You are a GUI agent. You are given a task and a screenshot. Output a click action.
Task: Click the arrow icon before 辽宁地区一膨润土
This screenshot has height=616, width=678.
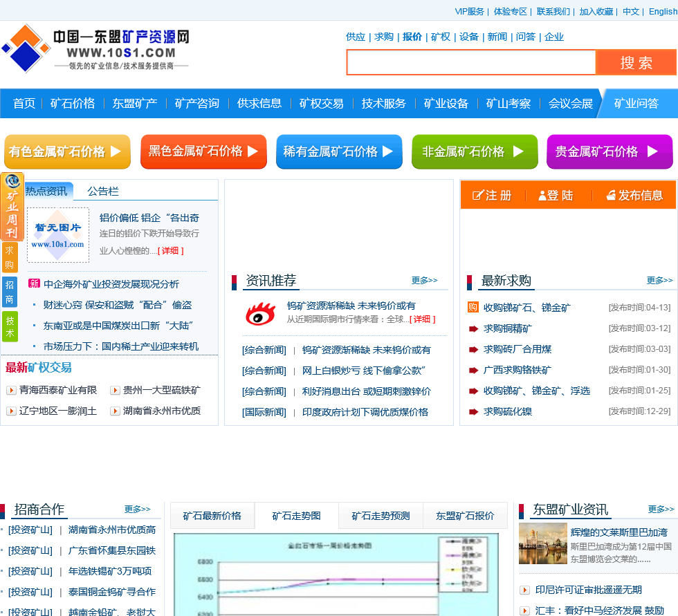pyautogui.click(x=11, y=411)
